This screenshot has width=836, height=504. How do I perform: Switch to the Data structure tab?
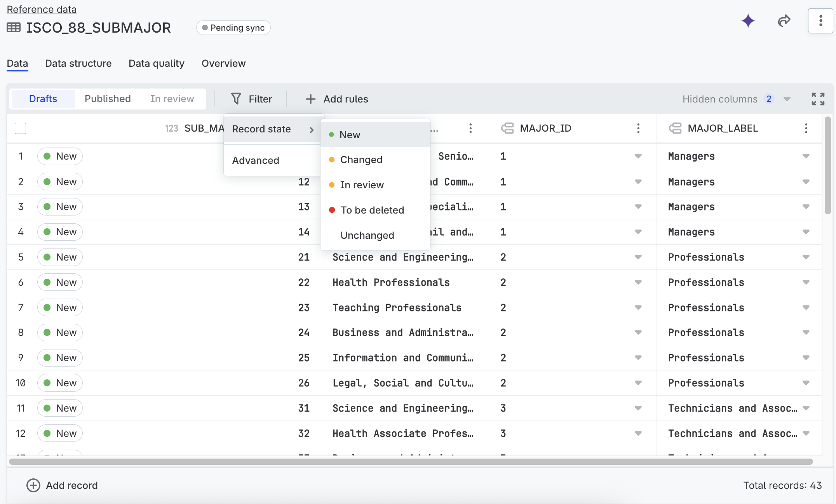click(78, 63)
